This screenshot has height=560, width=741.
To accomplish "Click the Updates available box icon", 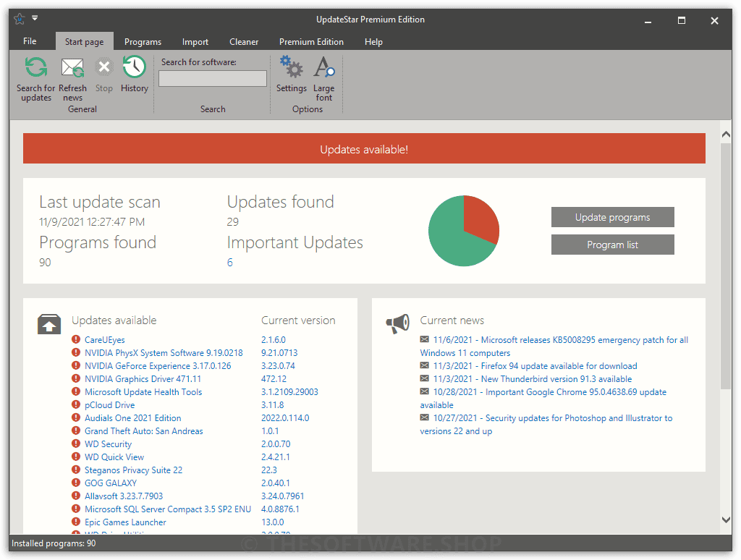I will pyautogui.click(x=49, y=324).
